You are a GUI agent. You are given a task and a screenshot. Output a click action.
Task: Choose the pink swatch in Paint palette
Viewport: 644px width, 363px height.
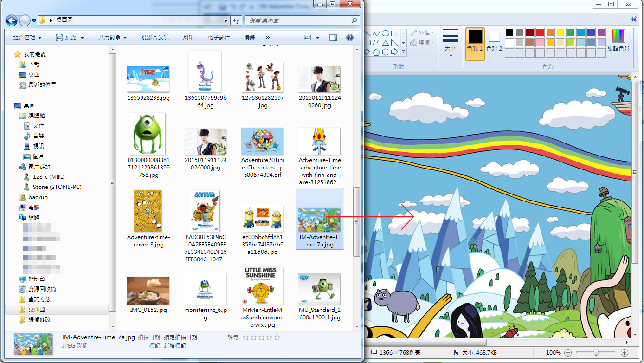tap(540, 43)
